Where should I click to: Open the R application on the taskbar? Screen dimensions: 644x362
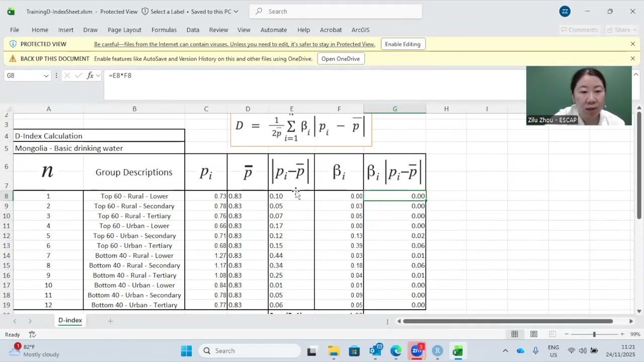437,351
